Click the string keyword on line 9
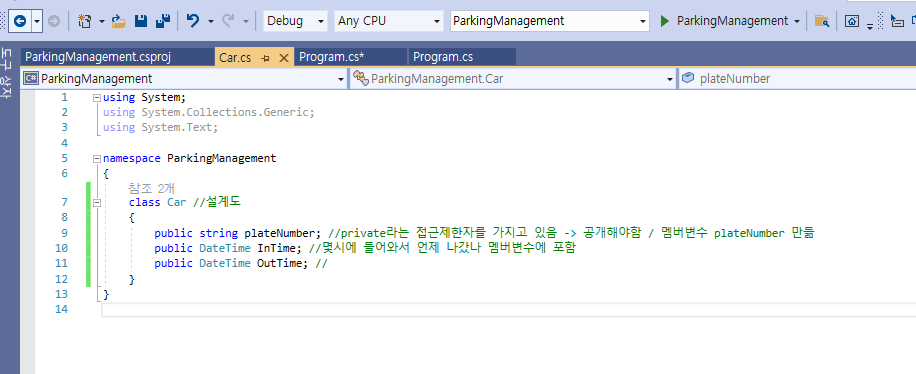The height and width of the screenshot is (374, 916). pos(218,233)
